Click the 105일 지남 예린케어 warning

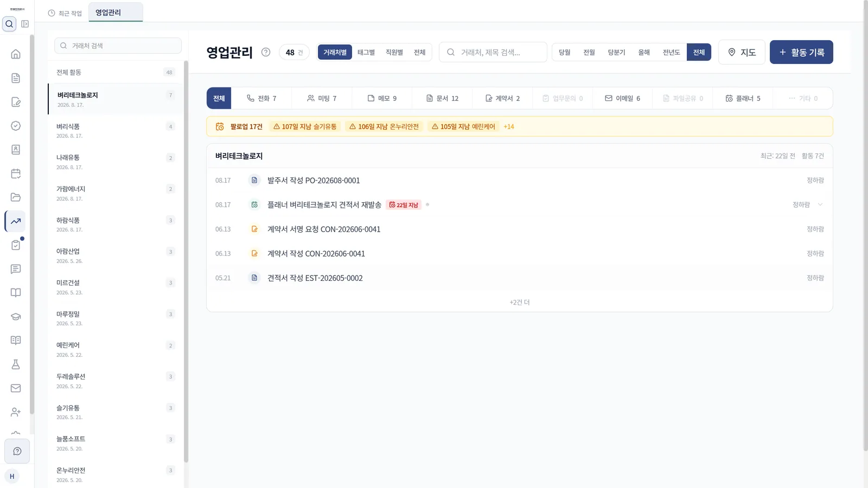click(x=463, y=126)
